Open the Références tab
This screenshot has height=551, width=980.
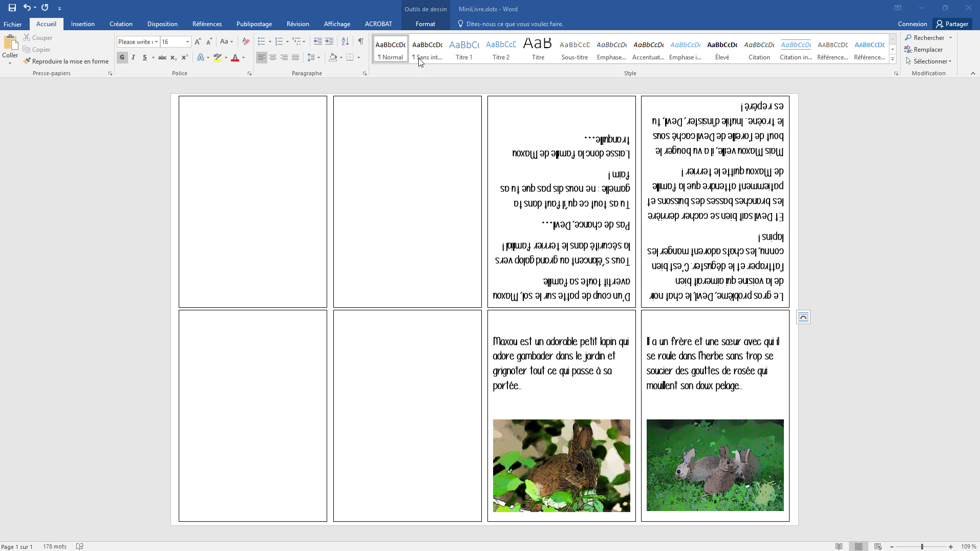tap(207, 24)
